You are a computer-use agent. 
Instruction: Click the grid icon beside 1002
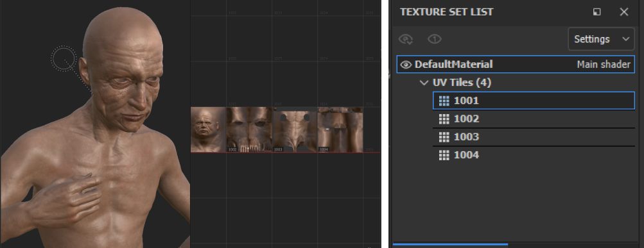pyautogui.click(x=444, y=119)
